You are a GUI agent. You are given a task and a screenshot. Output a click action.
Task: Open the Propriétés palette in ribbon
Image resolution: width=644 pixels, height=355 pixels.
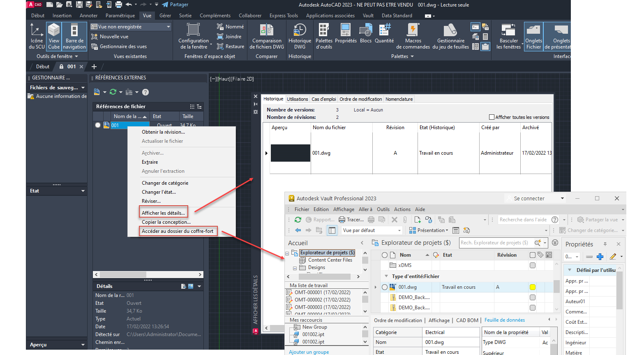pyautogui.click(x=346, y=33)
